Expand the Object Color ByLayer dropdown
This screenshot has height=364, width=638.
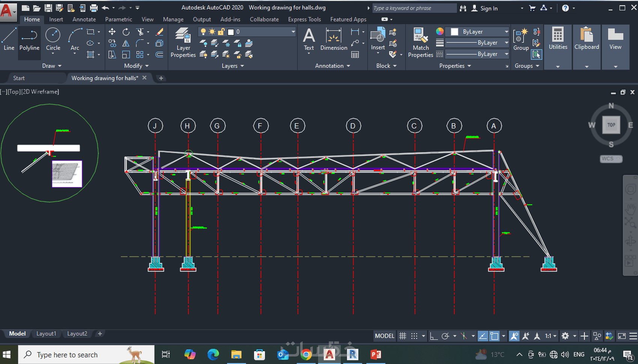tap(506, 32)
